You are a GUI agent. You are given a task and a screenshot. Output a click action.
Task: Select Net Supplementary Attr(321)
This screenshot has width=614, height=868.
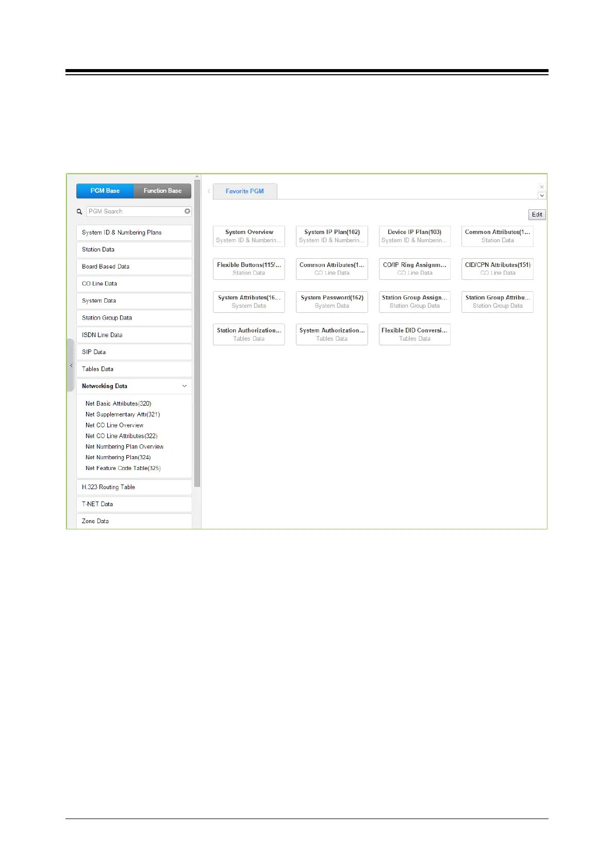click(123, 414)
